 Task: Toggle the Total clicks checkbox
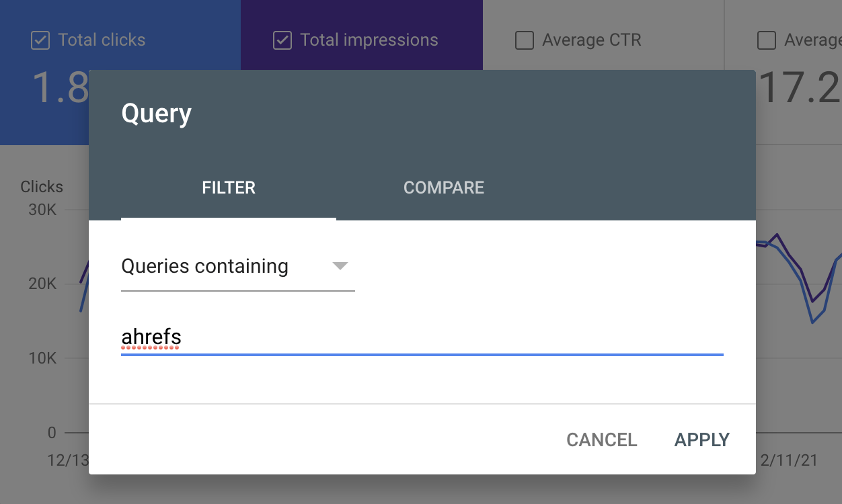click(40, 40)
